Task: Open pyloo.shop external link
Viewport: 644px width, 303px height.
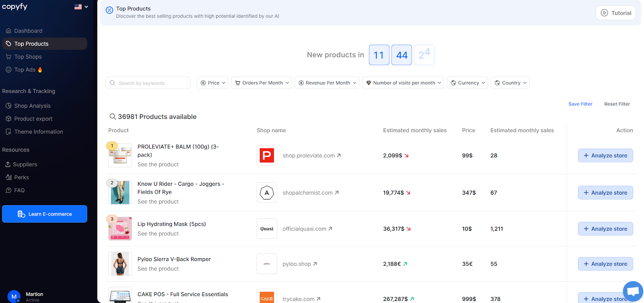Action: point(300,264)
